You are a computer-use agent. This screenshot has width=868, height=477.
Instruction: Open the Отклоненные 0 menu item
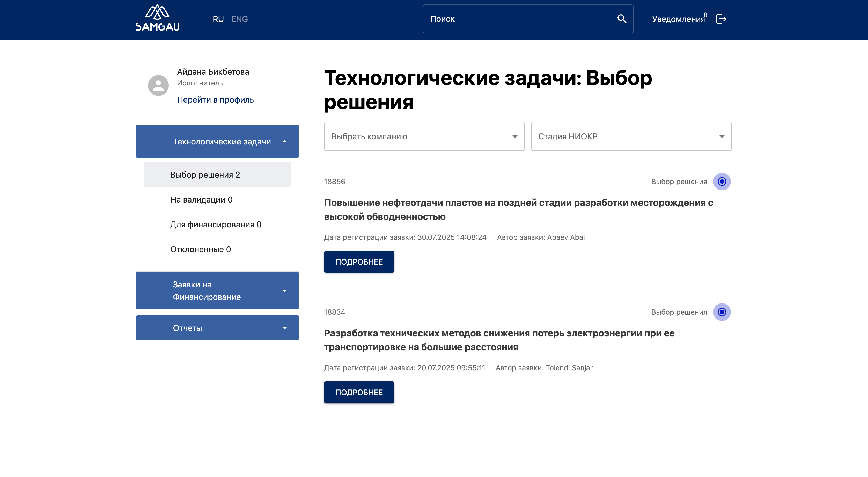201,249
